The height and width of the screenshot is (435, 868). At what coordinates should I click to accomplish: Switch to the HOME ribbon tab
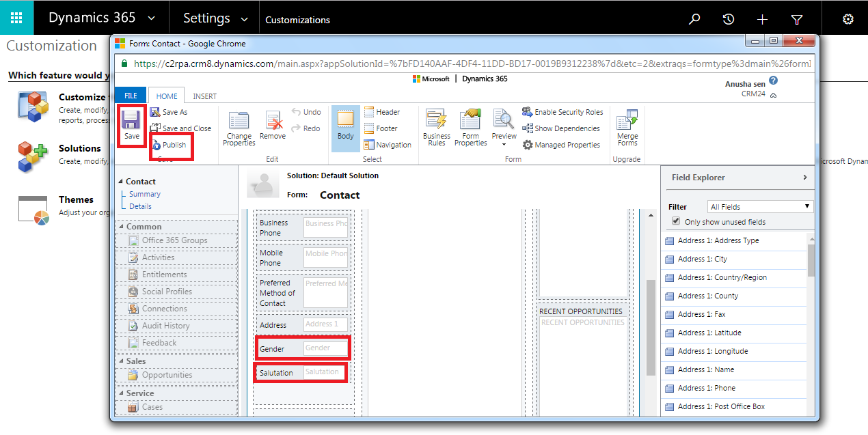[167, 96]
